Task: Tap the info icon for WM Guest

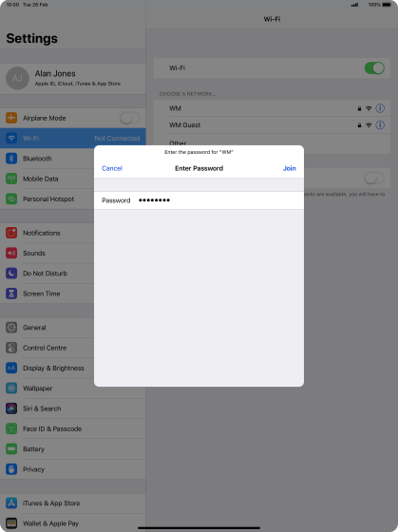Action: point(380,124)
